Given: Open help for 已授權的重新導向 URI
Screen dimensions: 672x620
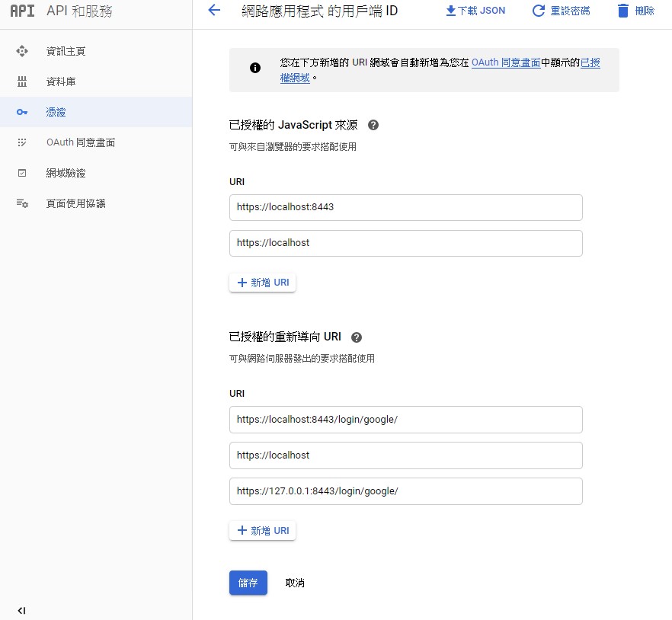Looking at the screenshot, I should coord(357,337).
